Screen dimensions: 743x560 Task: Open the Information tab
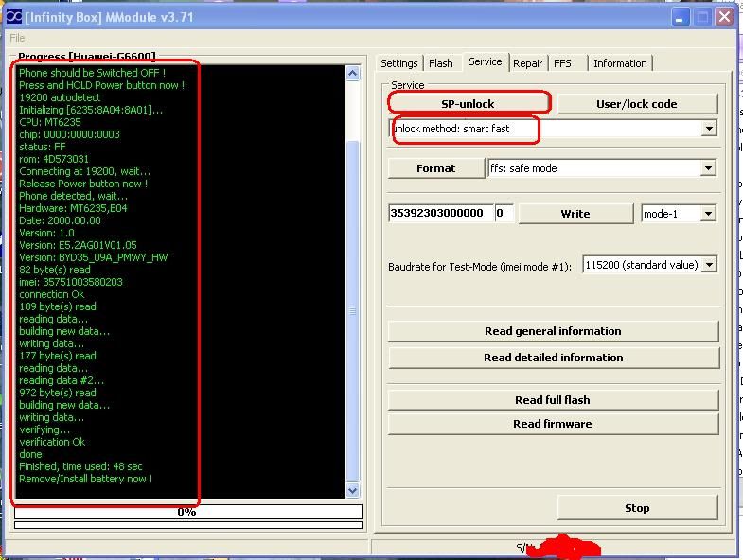[620, 63]
